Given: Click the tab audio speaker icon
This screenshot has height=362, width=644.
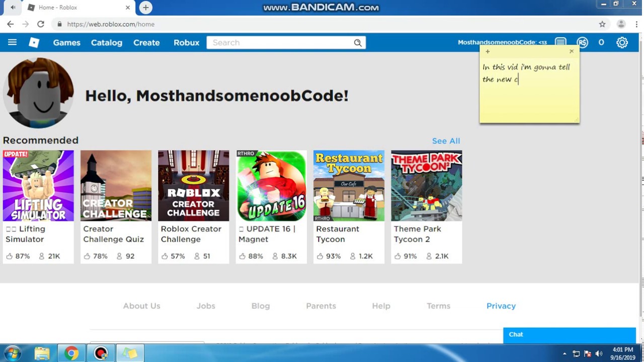Looking at the screenshot, I should (13, 8).
